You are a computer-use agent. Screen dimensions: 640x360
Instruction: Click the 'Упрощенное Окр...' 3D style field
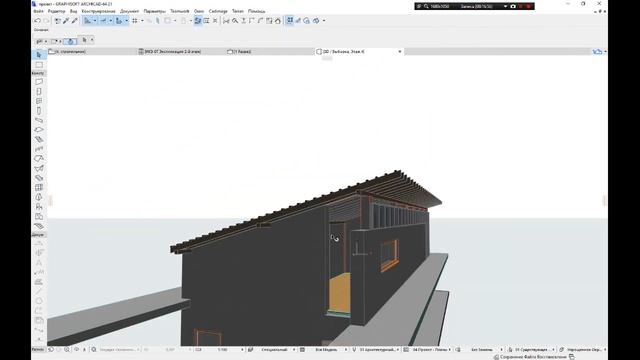(585, 350)
